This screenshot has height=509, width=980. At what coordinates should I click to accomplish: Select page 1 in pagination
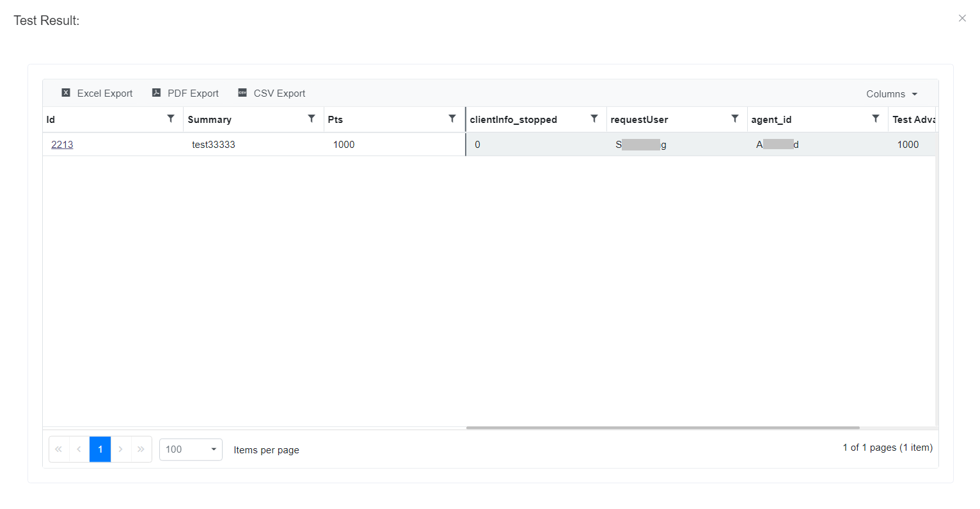point(100,449)
